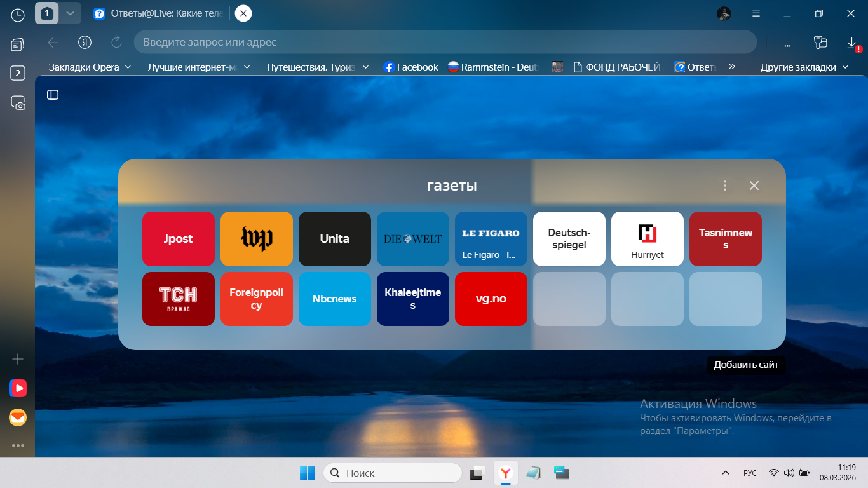Close the газеты folder panel

coord(754,186)
